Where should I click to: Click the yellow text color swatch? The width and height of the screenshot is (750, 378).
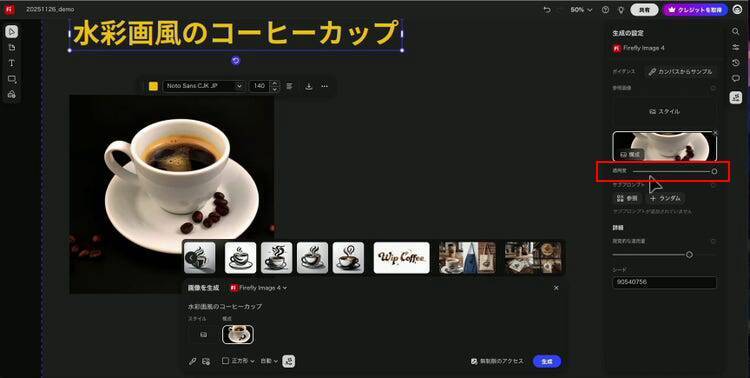click(x=153, y=86)
